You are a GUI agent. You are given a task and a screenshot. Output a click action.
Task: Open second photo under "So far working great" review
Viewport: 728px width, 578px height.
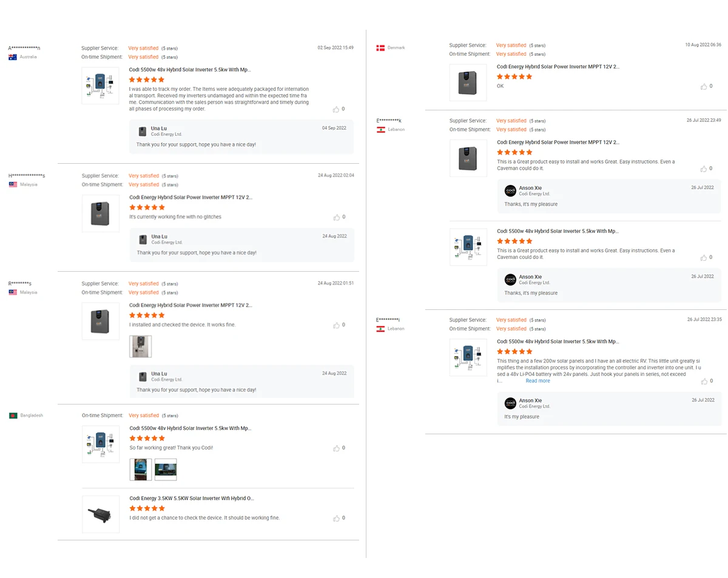(166, 469)
